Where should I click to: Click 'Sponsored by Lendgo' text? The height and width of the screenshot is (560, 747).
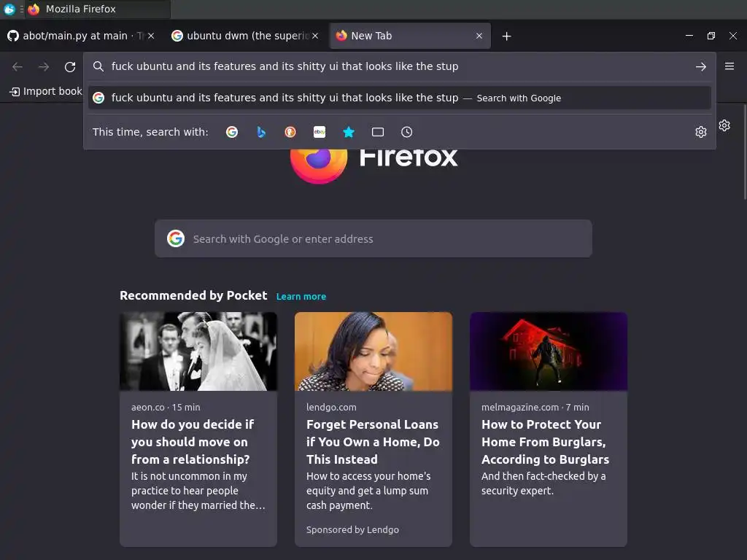(x=352, y=529)
